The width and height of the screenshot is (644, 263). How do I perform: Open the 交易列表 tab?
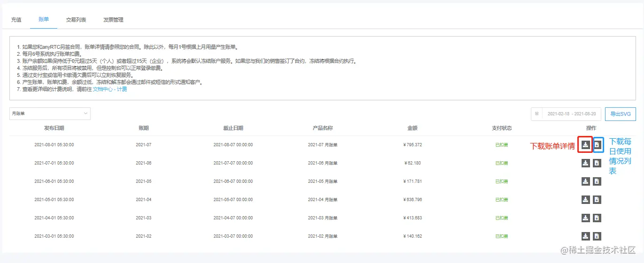coord(76,20)
